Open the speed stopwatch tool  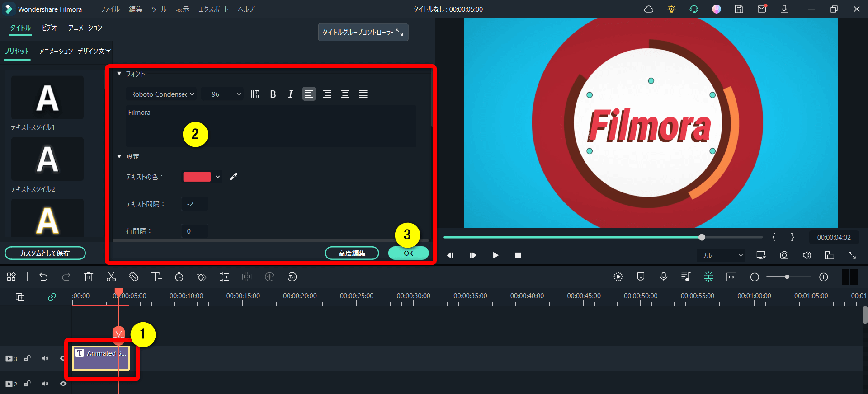tap(179, 277)
